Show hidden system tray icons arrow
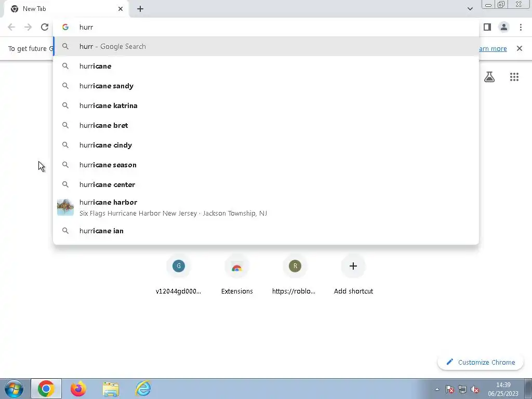532x399 pixels. tap(437, 390)
